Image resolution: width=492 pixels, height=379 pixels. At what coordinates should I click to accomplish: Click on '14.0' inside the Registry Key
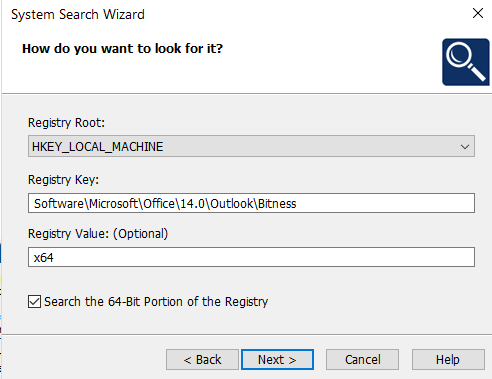coord(192,203)
